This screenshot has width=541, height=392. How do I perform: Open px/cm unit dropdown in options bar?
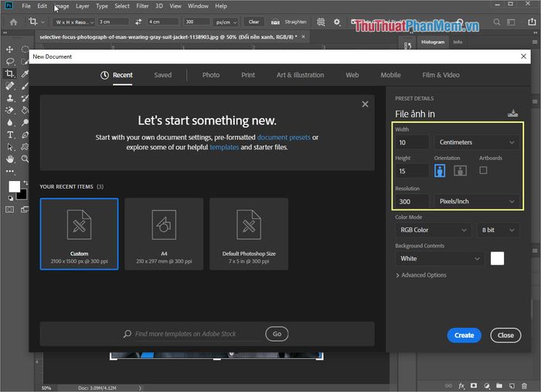coord(226,22)
